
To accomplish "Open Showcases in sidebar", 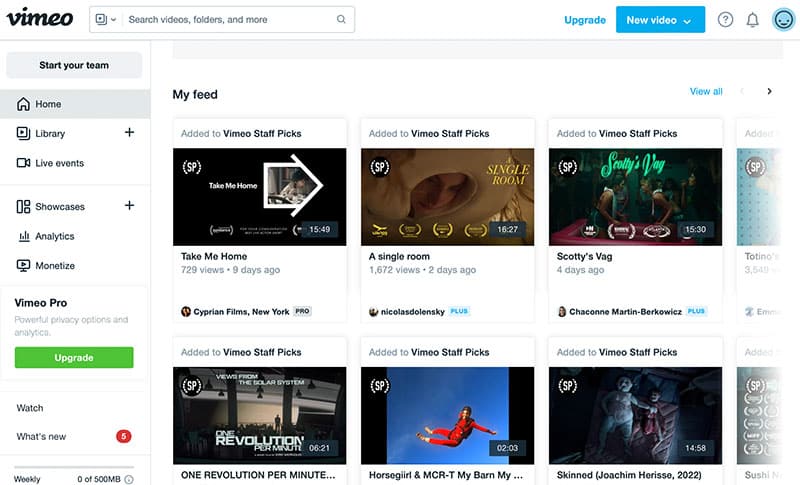I will pyautogui.click(x=60, y=207).
